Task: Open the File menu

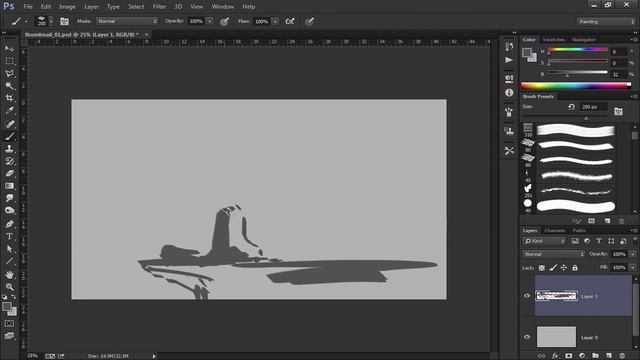Action: [x=28, y=7]
